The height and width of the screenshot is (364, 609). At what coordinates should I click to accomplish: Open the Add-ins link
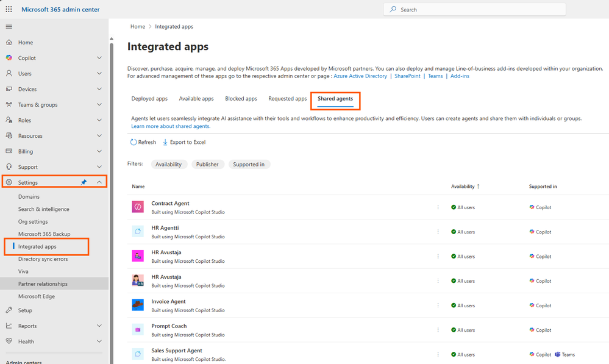(460, 76)
